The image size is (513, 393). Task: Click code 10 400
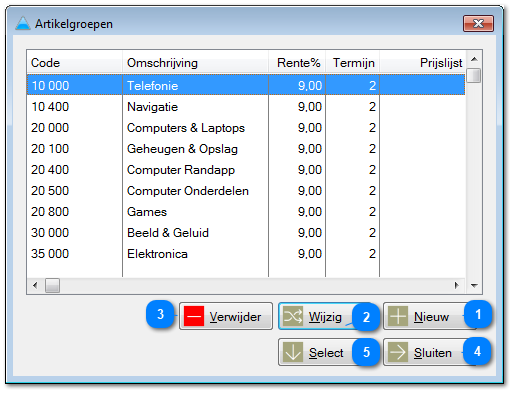pyautogui.click(x=50, y=107)
